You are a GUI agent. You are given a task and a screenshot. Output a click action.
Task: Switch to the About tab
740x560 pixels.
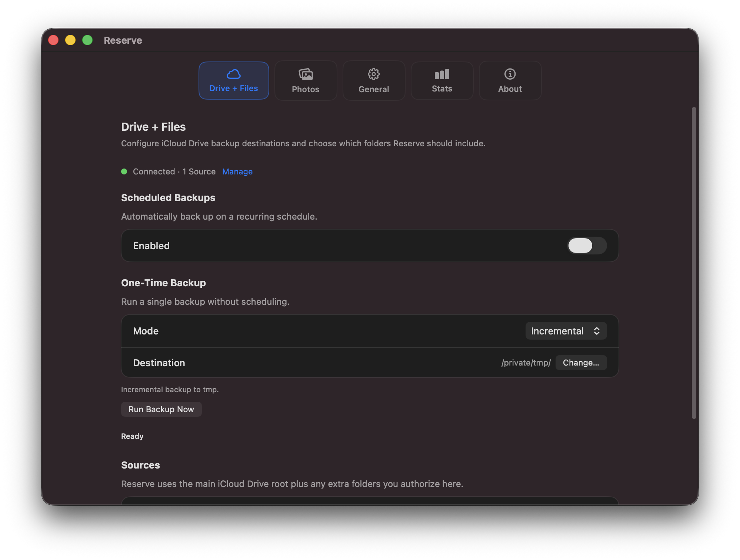(x=510, y=80)
